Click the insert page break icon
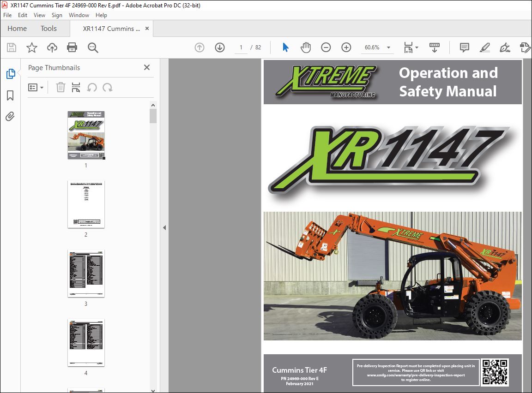Viewport: 532px width, 393px height. tap(76, 87)
